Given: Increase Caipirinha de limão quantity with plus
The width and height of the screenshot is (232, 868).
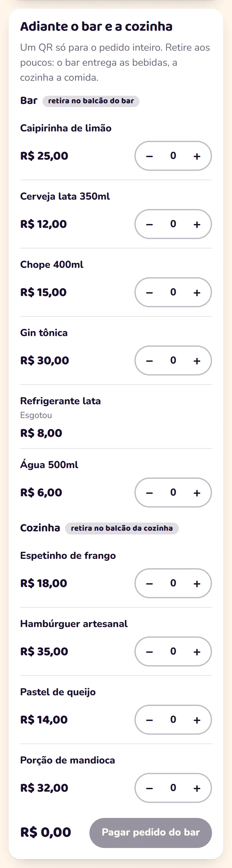Looking at the screenshot, I should pos(197,156).
